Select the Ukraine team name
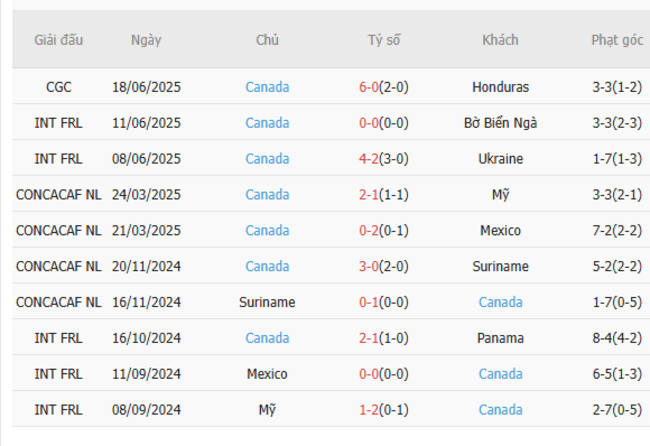This screenshot has width=650, height=446. (x=500, y=159)
